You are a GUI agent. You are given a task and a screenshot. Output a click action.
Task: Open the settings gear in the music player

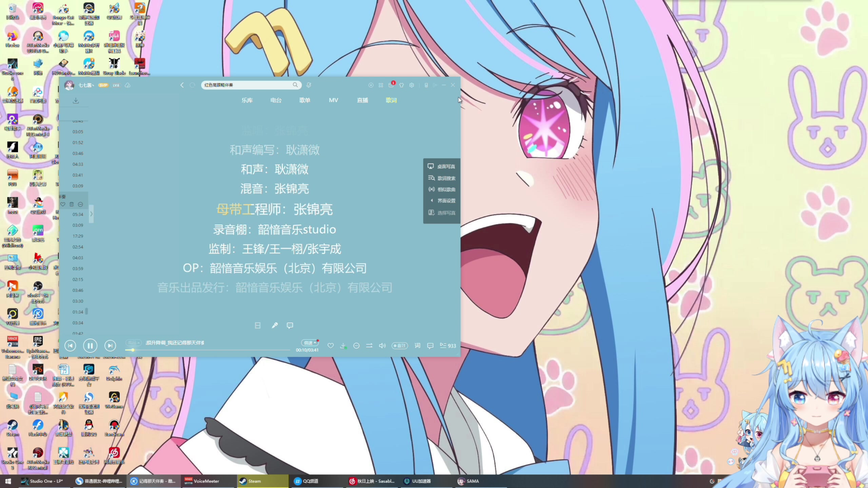412,85
